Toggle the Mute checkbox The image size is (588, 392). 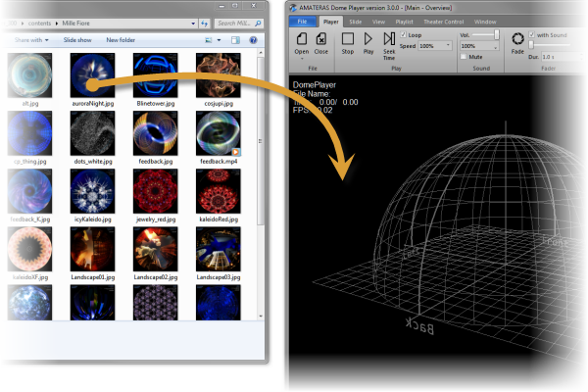coord(464,57)
